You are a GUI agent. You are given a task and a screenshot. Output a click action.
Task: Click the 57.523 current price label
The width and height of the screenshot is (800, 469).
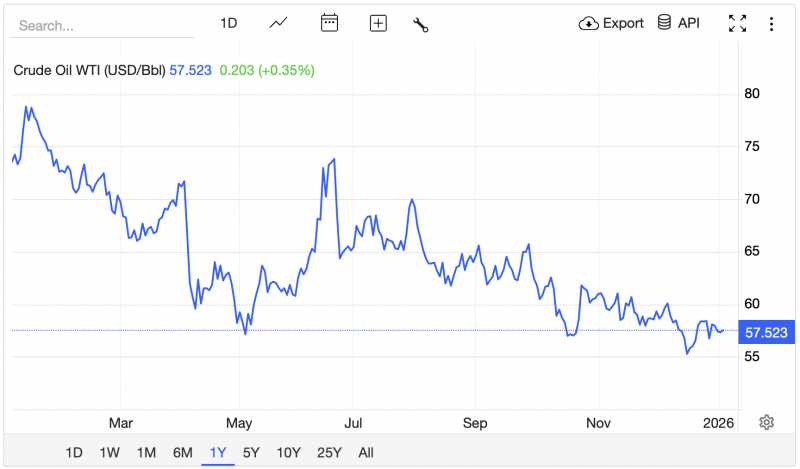[x=767, y=332]
